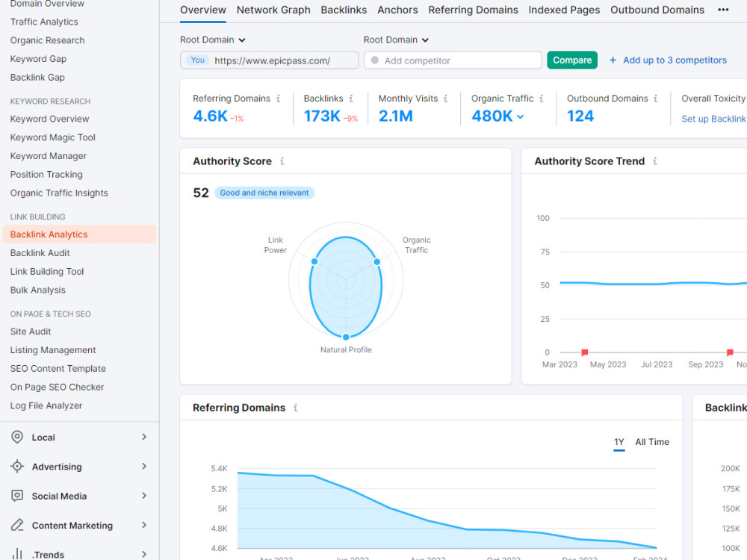Open Keyword Magic Tool in sidebar
Viewport: 747px width, 560px height.
[x=53, y=137]
